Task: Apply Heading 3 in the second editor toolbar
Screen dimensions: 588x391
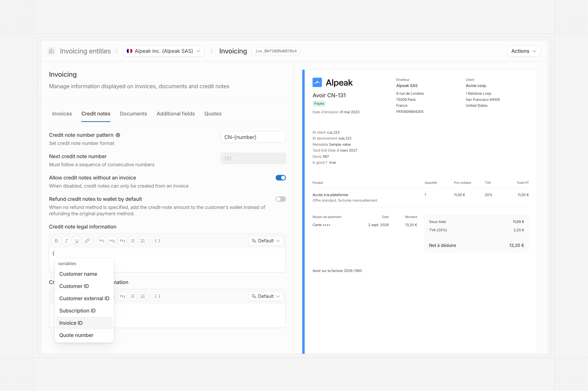Action: pos(122,296)
